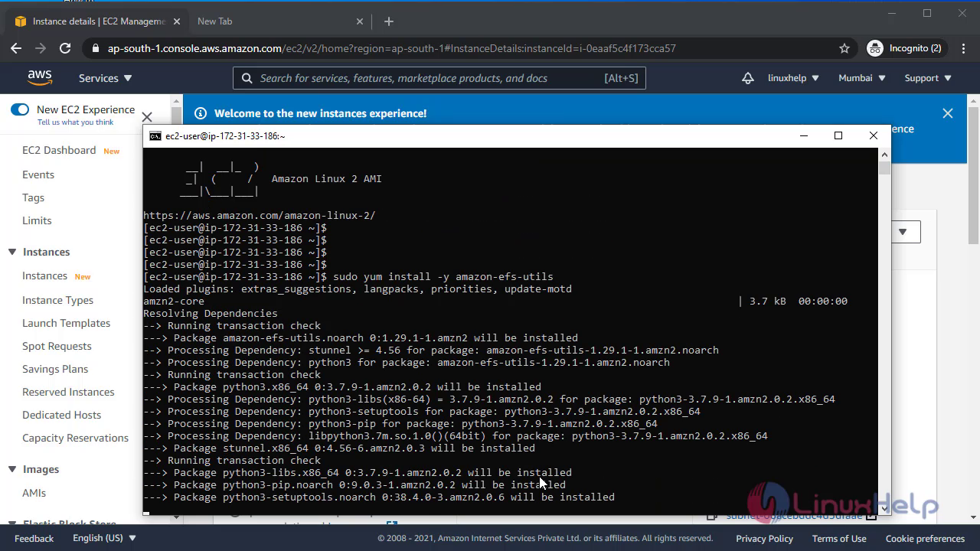Image resolution: width=980 pixels, height=551 pixels.
Task: Open a new browser tab with plus icon
Action: tap(389, 21)
